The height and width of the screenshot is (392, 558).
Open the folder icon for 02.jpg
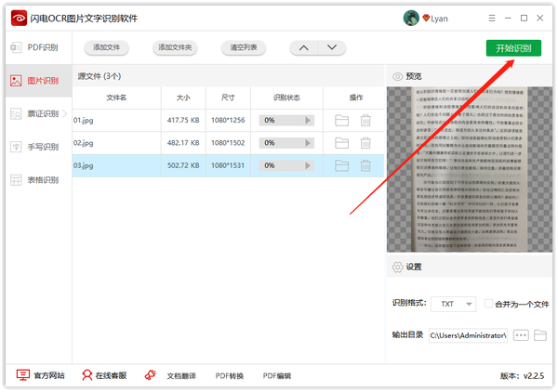click(341, 143)
